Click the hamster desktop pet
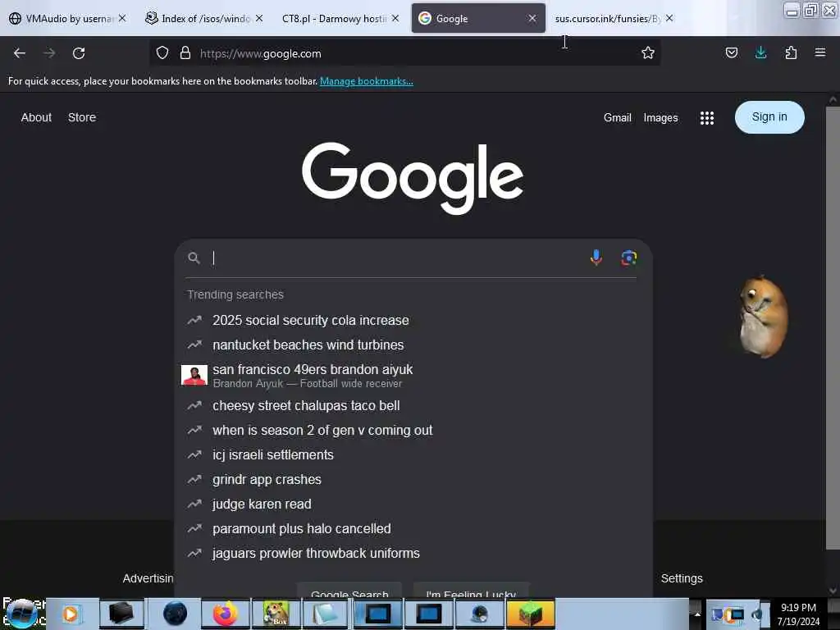The width and height of the screenshot is (840, 630). [x=763, y=317]
